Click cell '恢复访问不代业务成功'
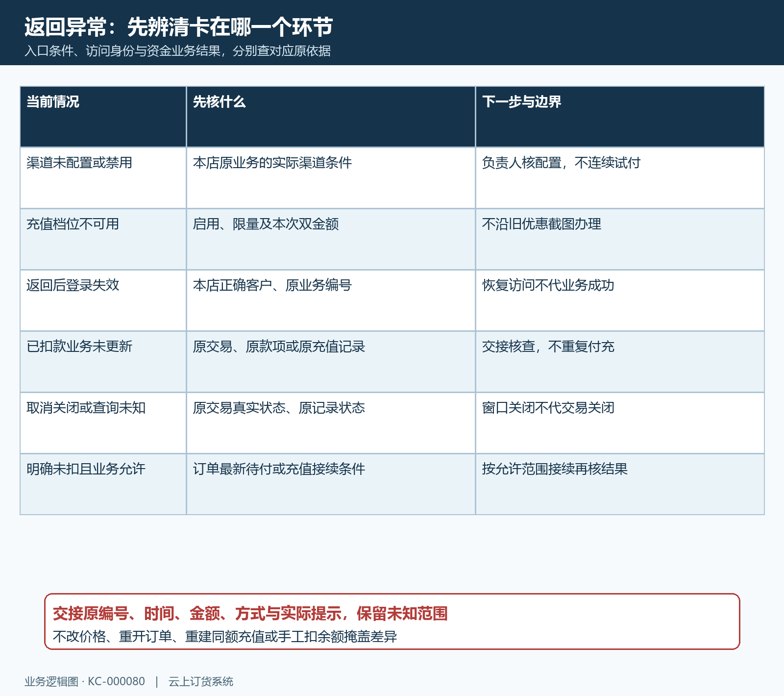This screenshot has width=784, height=696. 620,300
